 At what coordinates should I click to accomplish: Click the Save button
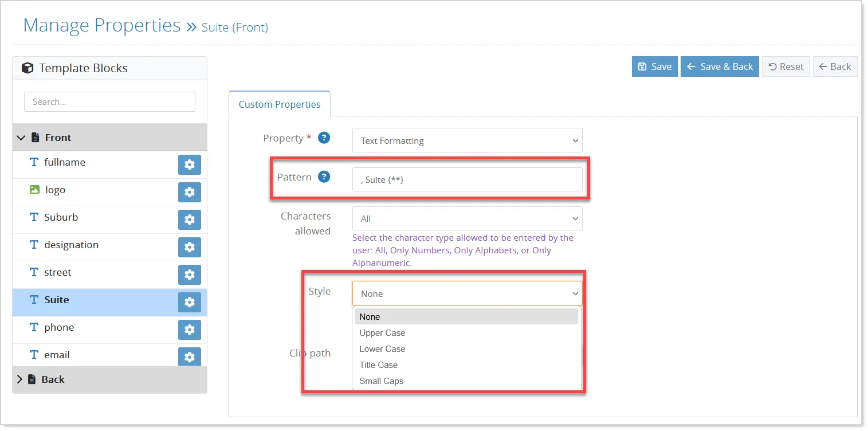pyautogui.click(x=655, y=66)
